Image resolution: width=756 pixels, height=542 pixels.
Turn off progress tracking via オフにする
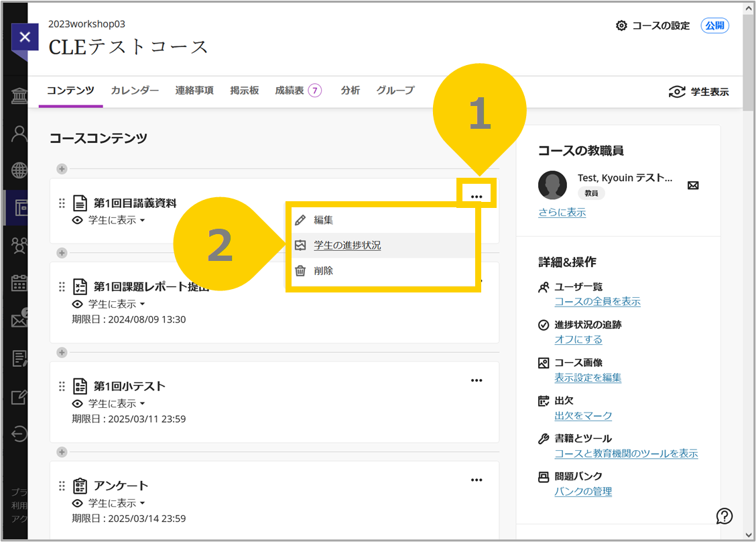[578, 339]
